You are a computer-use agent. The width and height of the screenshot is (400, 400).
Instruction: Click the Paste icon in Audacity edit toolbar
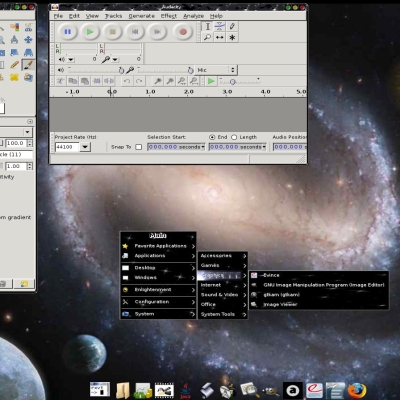(x=85, y=81)
